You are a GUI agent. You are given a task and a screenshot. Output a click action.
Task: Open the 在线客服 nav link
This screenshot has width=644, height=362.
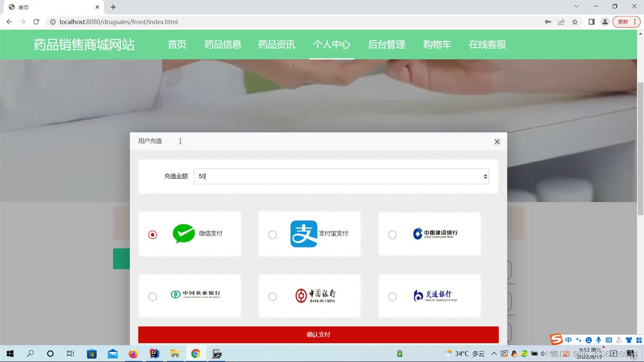tap(488, 44)
